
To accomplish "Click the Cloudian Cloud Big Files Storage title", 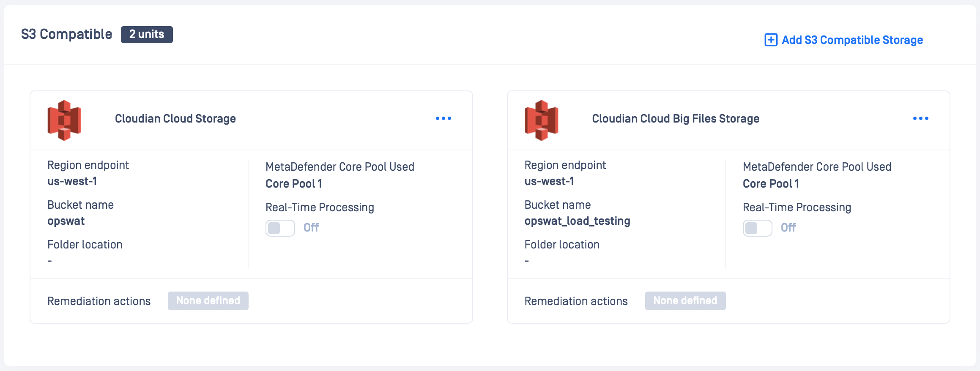I will tap(675, 119).
